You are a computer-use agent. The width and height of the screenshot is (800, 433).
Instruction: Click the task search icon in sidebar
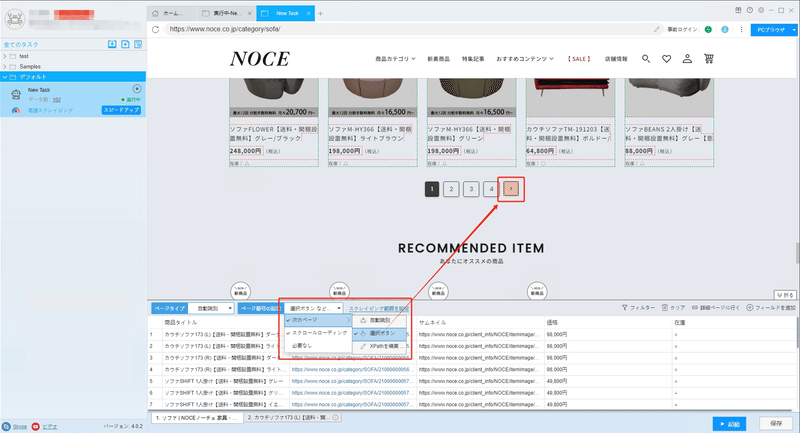[x=138, y=44]
